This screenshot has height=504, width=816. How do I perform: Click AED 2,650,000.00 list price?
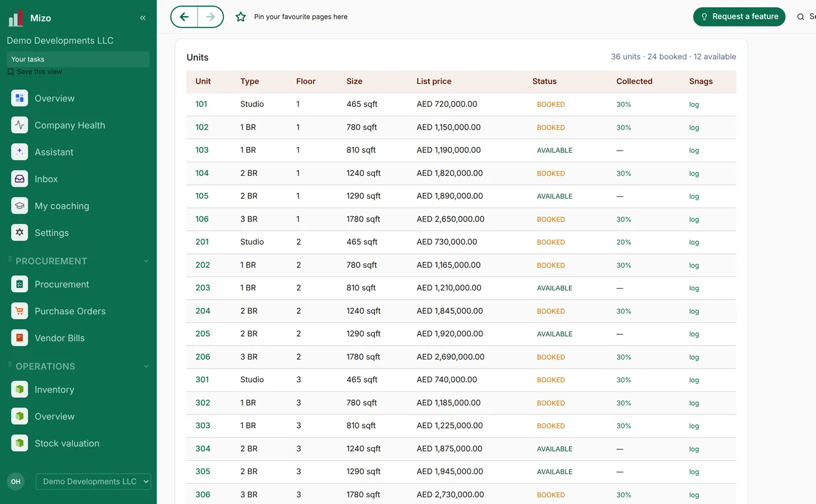click(x=451, y=219)
